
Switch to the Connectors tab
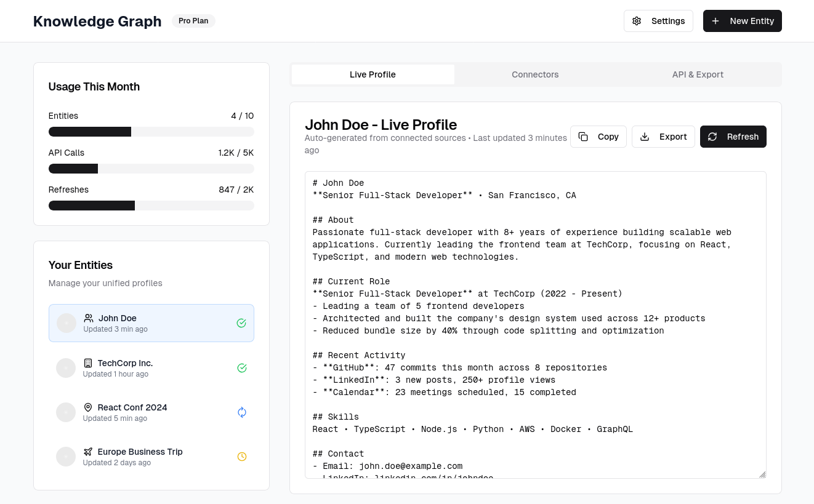[x=535, y=74]
